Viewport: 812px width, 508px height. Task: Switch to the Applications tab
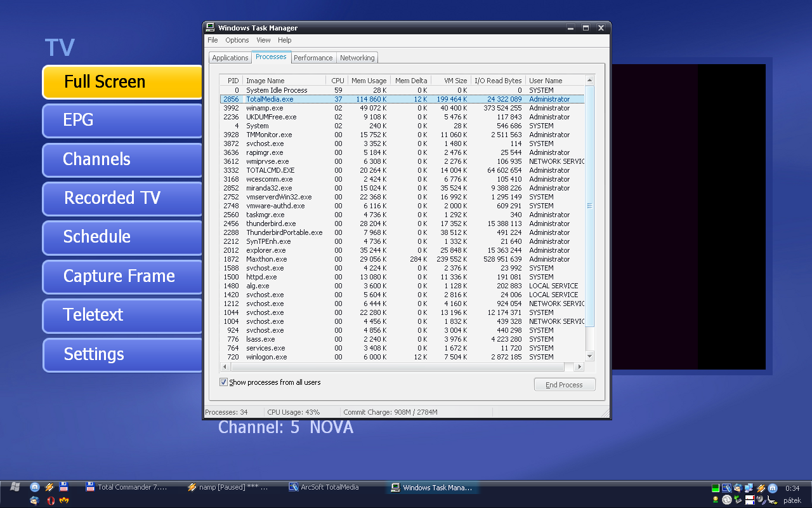230,58
